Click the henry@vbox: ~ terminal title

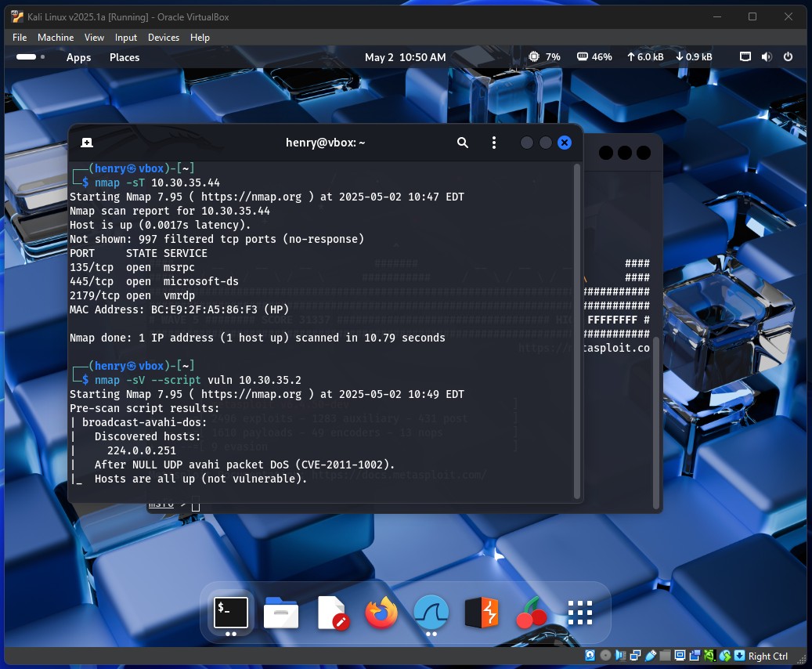click(325, 143)
